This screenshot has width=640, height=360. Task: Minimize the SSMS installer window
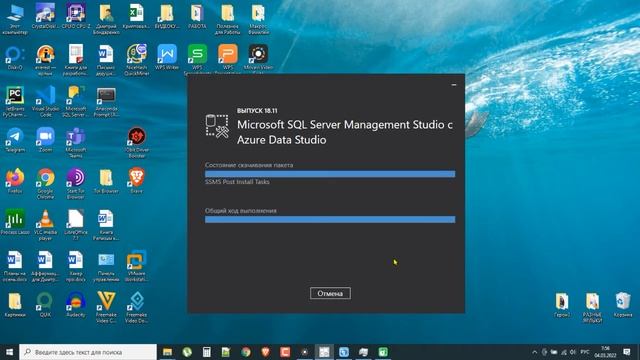[454, 85]
